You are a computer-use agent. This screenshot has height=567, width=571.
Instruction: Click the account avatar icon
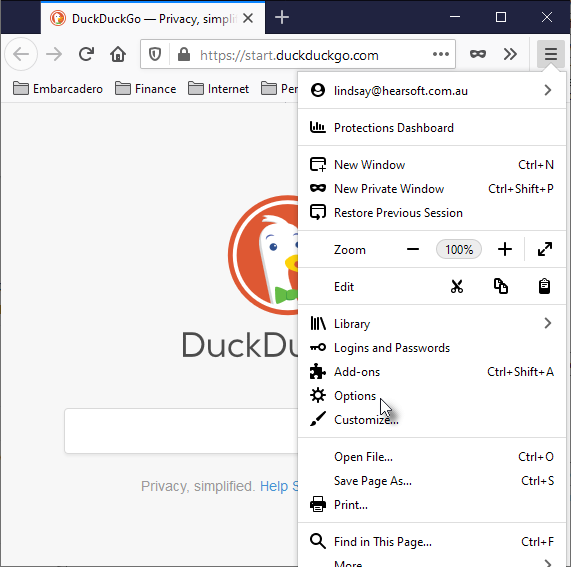pyautogui.click(x=318, y=90)
